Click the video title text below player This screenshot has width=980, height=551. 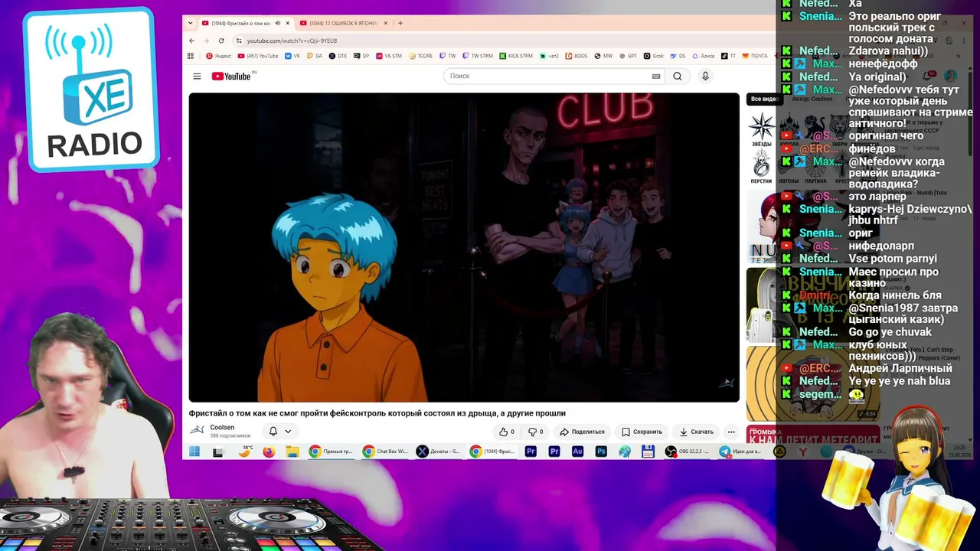click(x=377, y=413)
